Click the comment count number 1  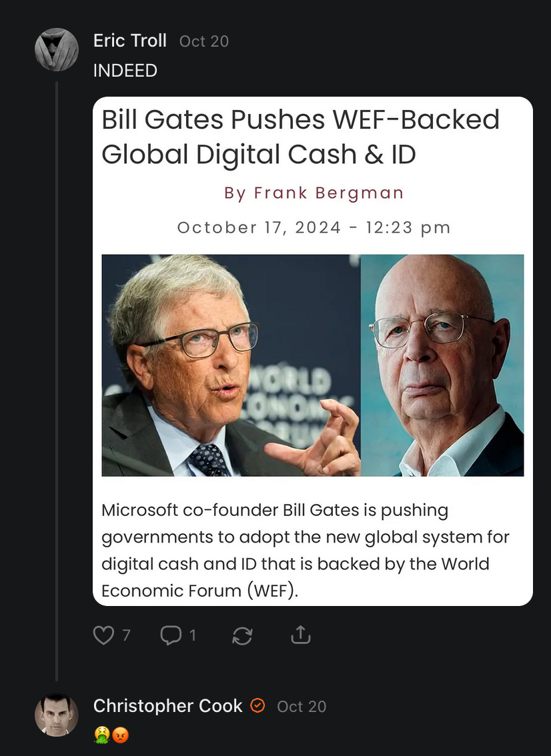pyautogui.click(x=193, y=635)
